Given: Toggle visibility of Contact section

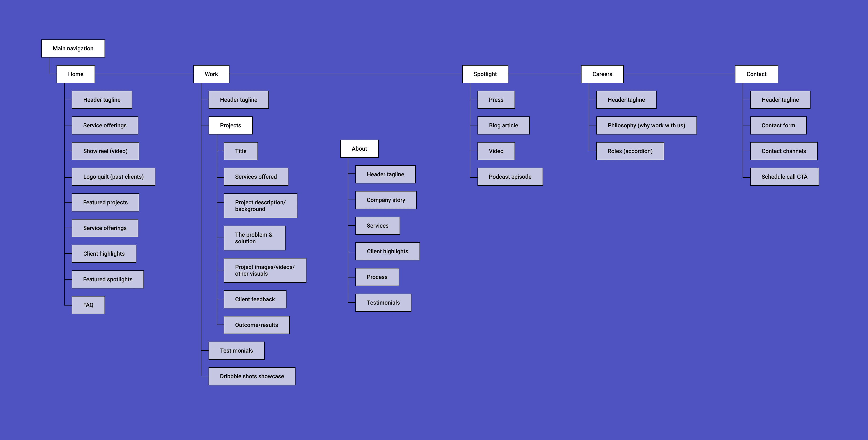Looking at the screenshot, I should [x=756, y=73].
